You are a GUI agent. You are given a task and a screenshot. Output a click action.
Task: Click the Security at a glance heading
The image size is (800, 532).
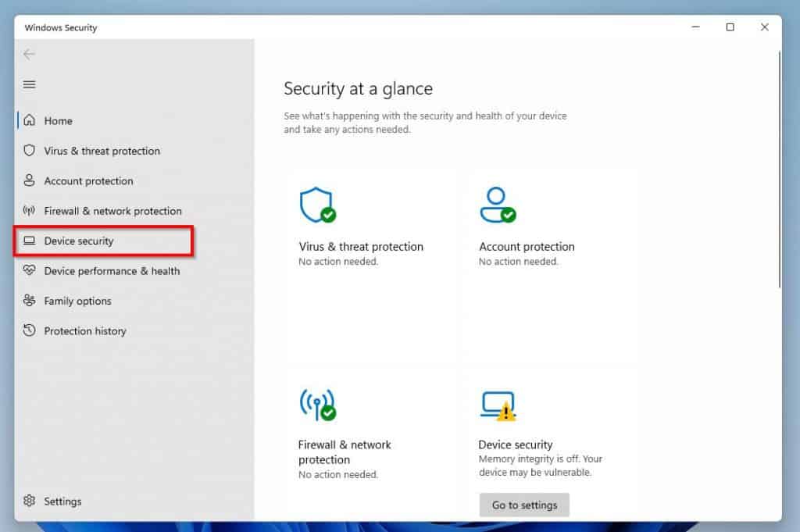click(358, 89)
